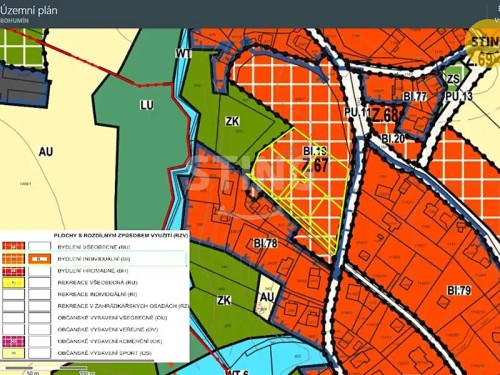The width and height of the screenshot is (500, 375).
Task: Click the ZS green area label
Action: [x=454, y=79]
